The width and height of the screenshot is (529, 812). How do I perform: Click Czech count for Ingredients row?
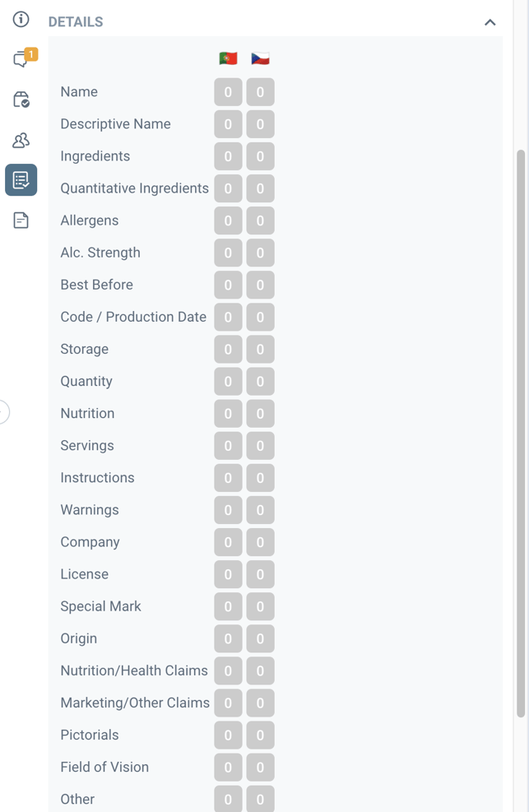pyautogui.click(x=260, y=156)
